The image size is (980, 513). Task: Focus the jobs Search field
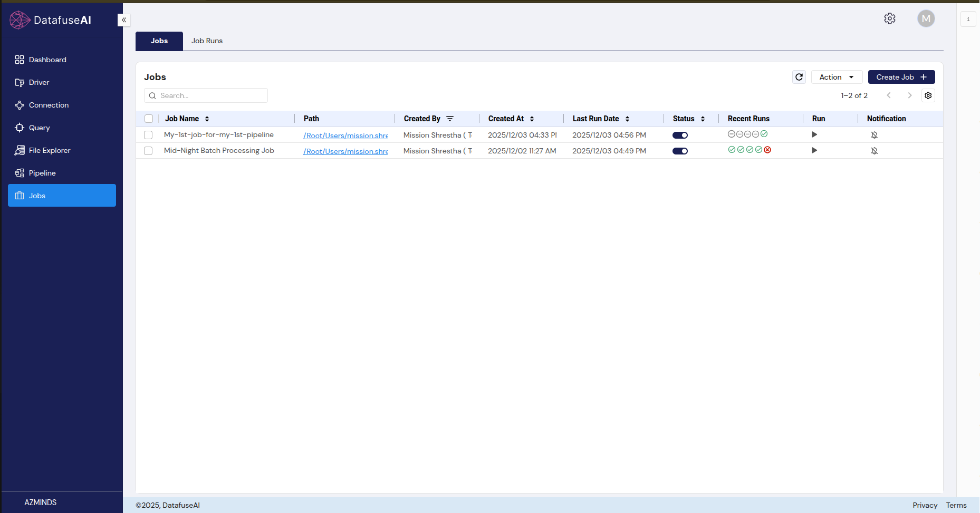pos(211,95)
